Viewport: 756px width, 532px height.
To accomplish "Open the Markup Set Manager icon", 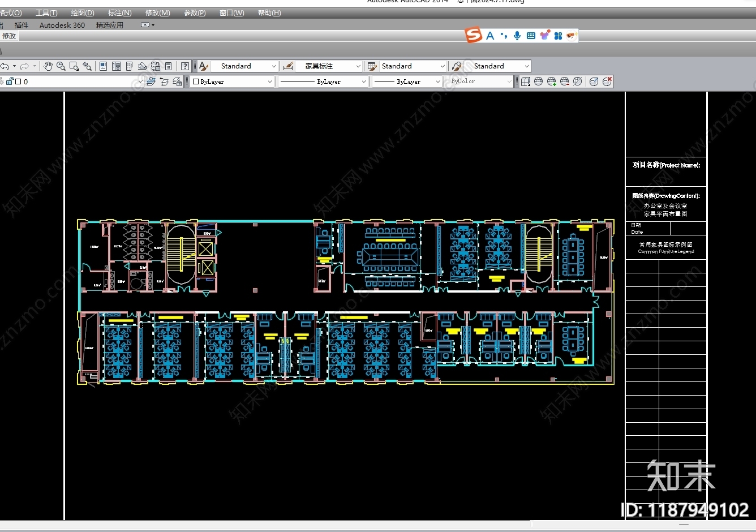I will point(156,66).
